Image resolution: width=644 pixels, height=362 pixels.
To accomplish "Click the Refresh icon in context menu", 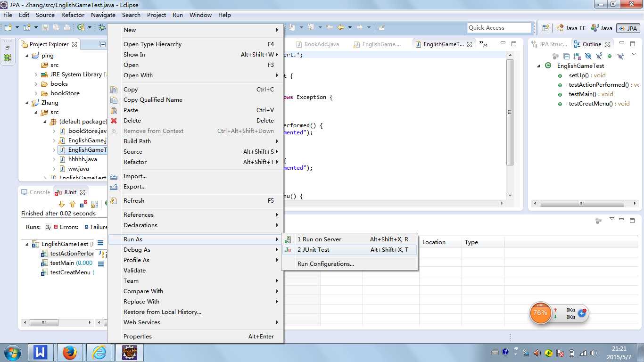I will point(114,201).
